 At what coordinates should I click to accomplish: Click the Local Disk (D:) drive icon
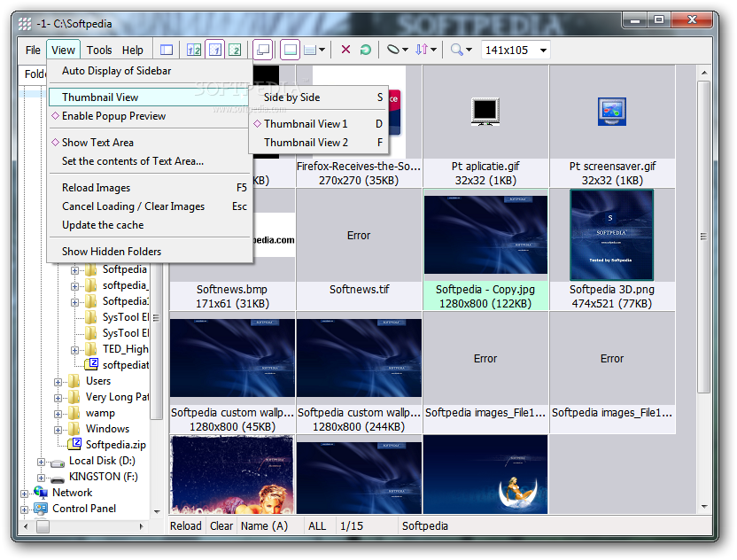[58, 463]
